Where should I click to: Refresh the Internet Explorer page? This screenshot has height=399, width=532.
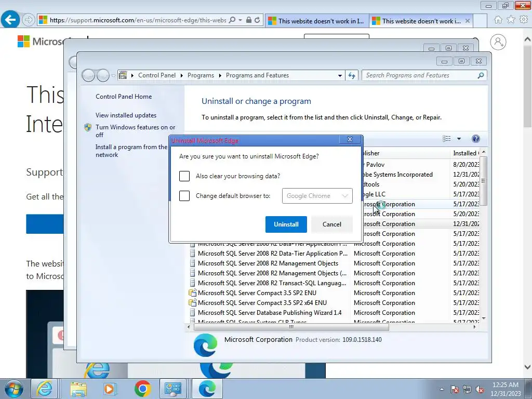pyautogui.click(x=257, y=20)
